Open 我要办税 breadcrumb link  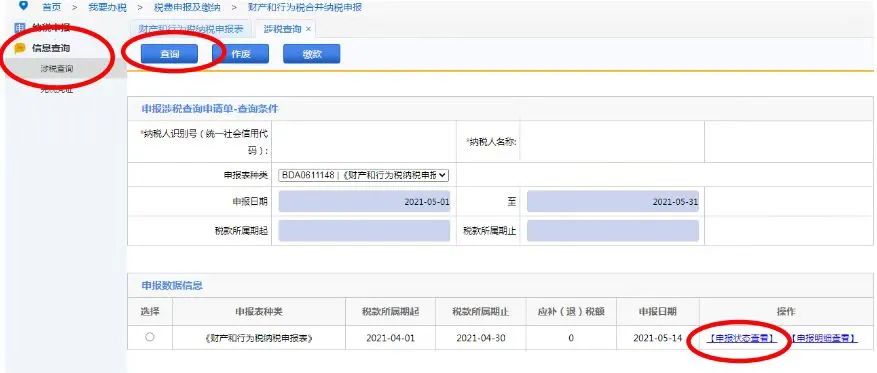pos(107,7)
